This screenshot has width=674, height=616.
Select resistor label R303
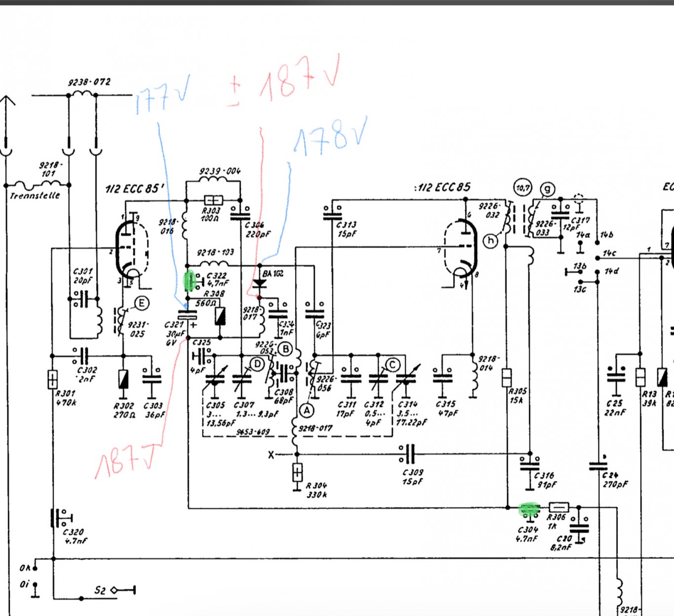tap(211, 210)
